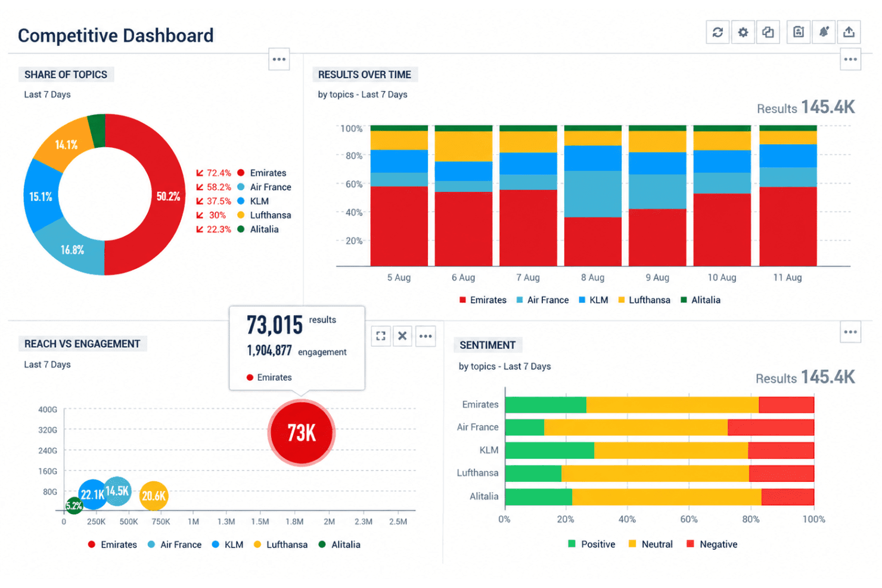Viewport: 882px width, 588px height.
Task: Open dashboard settings gear
Action: 743,32
